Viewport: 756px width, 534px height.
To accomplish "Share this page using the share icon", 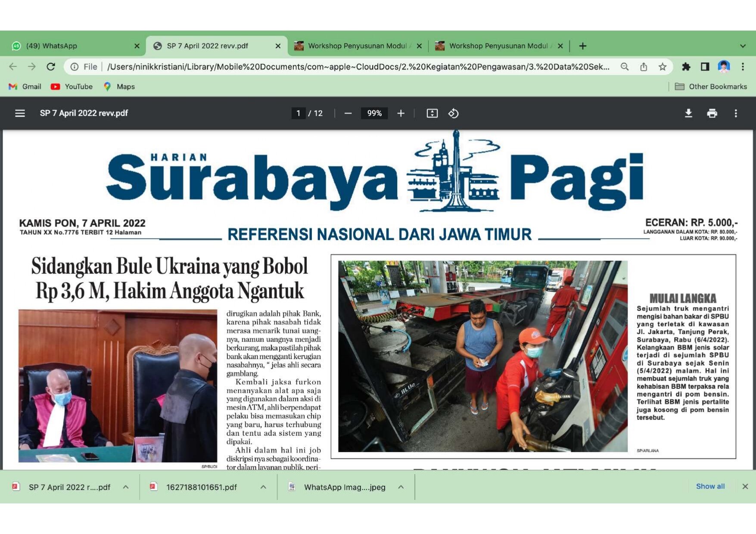I will coord(644,67).
